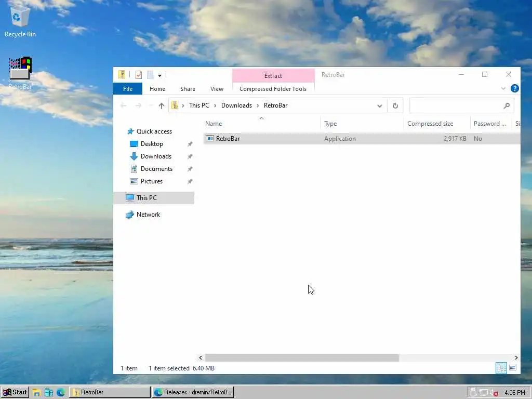Click the pin icon next to Desktop

[190, 144]
